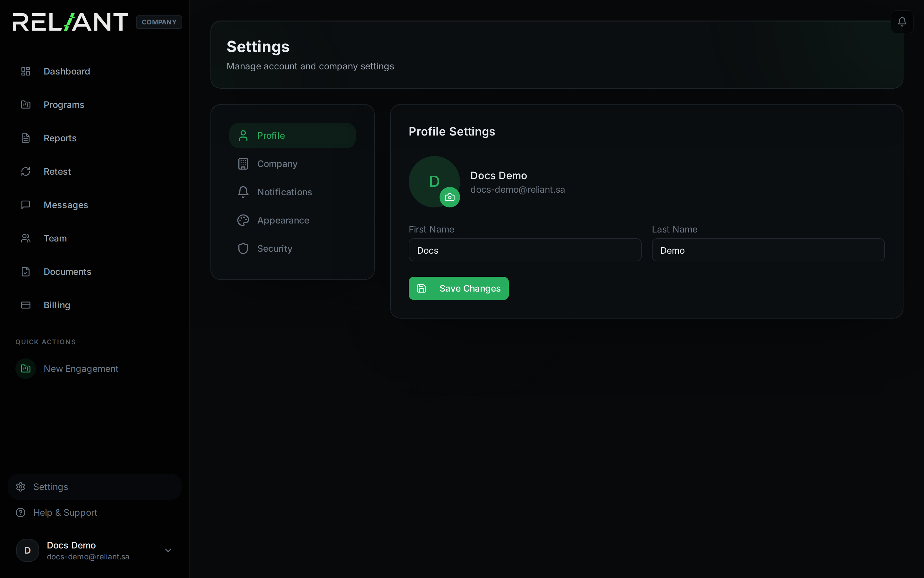The height and width of the screenshot is (578, 924).
Task: Open Help & Support link
Action: pos(95,512)
